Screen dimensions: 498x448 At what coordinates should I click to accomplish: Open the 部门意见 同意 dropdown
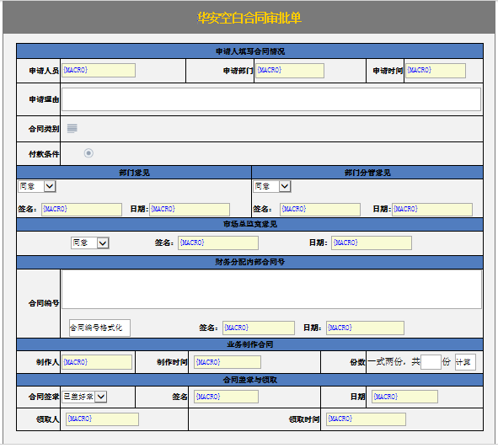point(37,186)
